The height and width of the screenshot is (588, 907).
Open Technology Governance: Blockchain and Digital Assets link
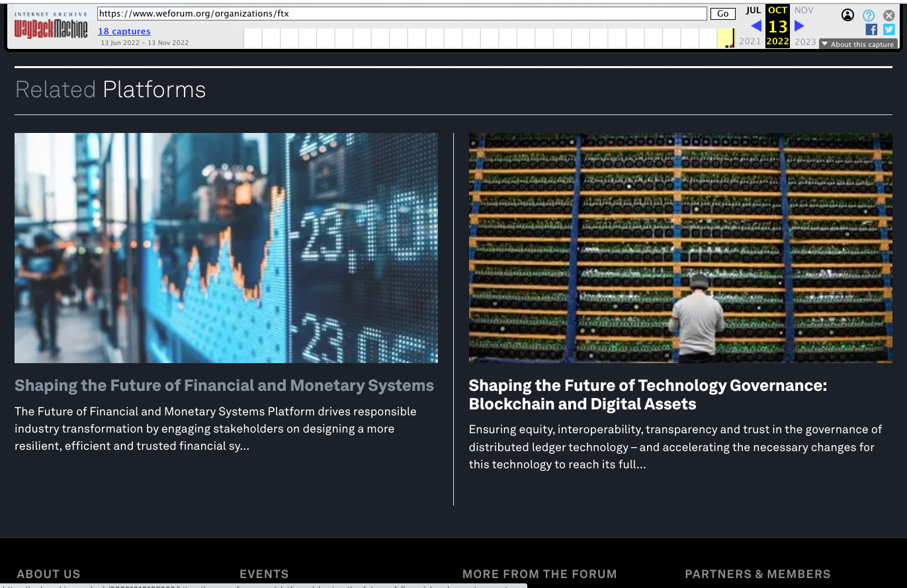click(x=648, y=395)
